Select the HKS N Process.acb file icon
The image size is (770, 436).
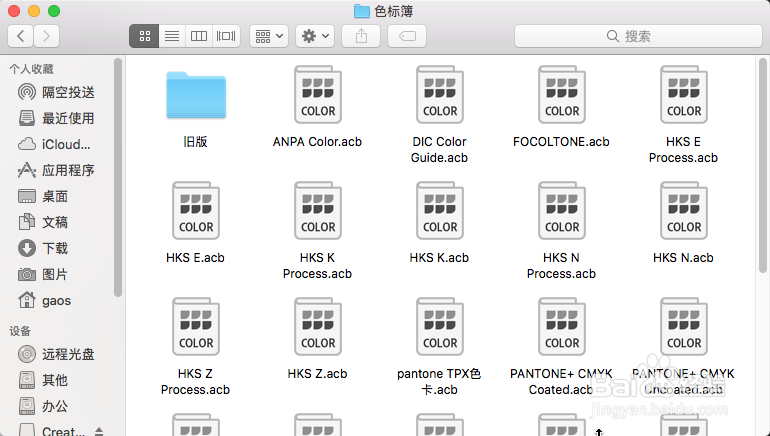point(562,211)
